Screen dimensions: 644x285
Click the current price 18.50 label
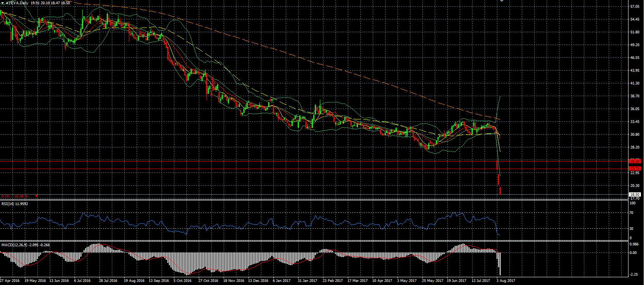coord(635,195)
